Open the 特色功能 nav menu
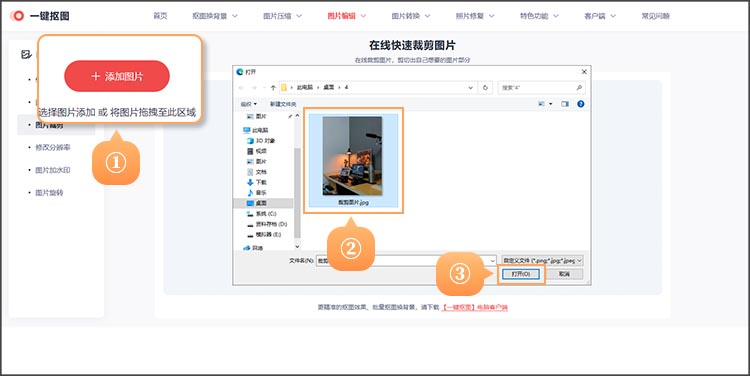This screenshot has width=750, height=376. 539,16
